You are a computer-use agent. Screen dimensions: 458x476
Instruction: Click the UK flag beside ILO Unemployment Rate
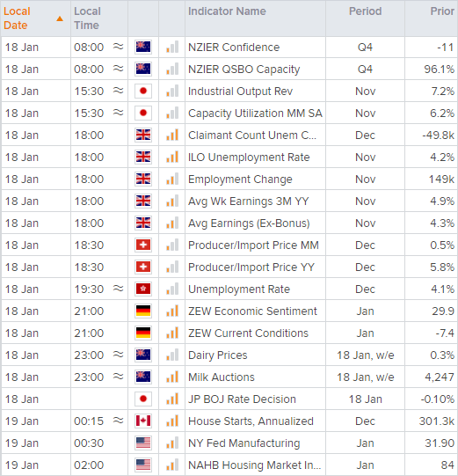pyautogui.click(x=143, y=157)
